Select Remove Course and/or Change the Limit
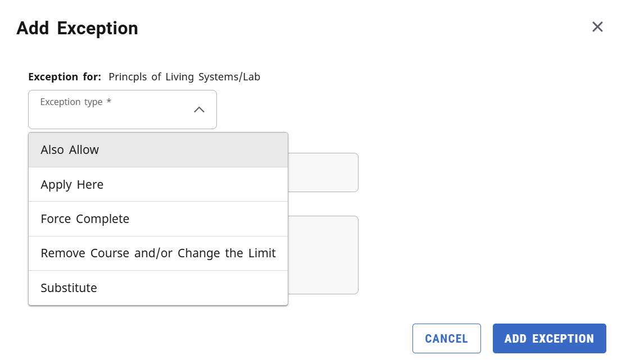Image resolution: width=617 pixels, height=364 pixels. click(x=158, y=253)
